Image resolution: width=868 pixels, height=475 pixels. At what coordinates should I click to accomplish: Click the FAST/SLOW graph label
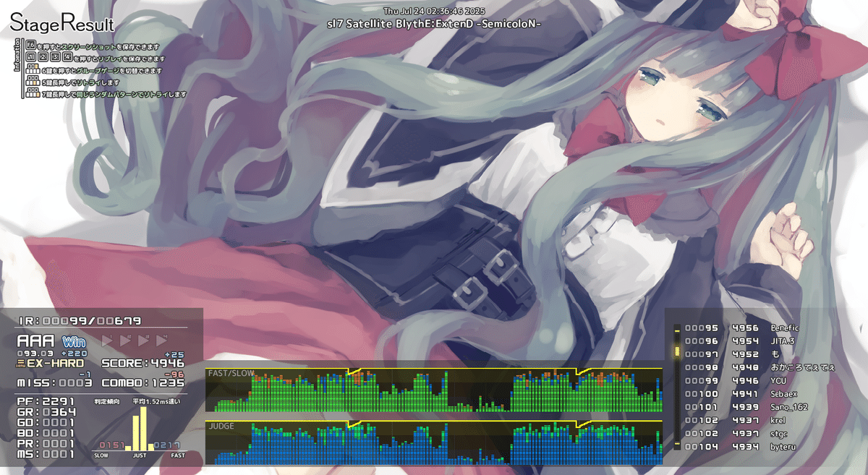231,374
